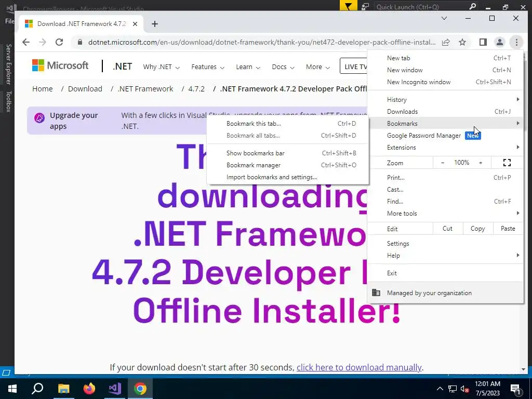Open the History submenu
Screen dimensions: 532x399
click(x=445, y=99)
